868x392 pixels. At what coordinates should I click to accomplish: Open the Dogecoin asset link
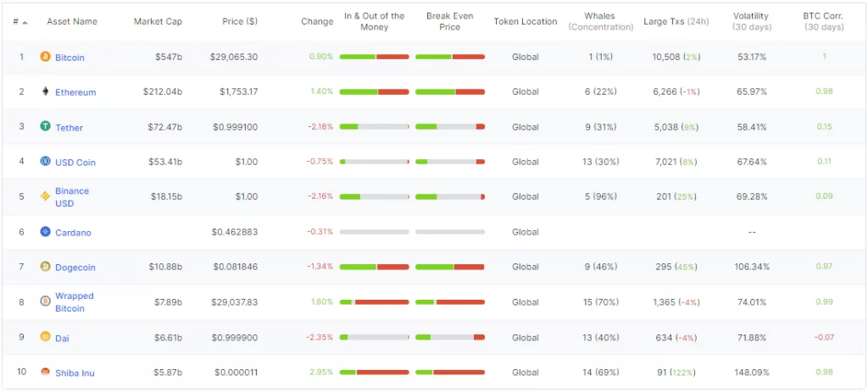point(75,268)
